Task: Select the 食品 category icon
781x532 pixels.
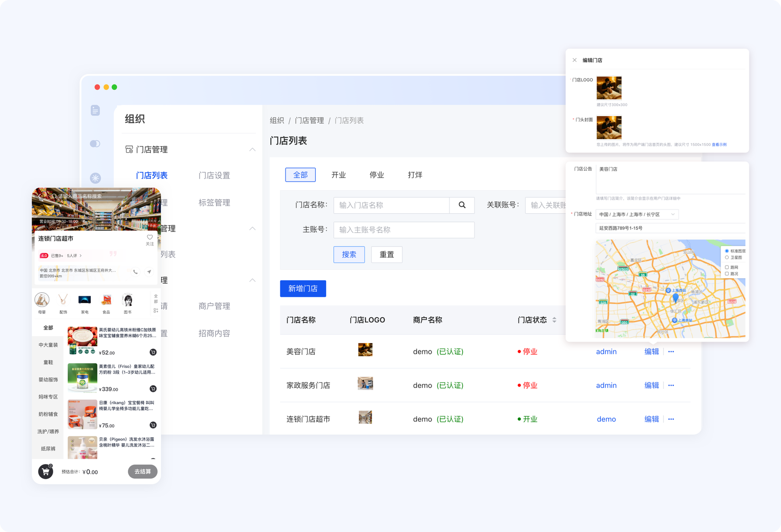Action: (x=107, y=300)
